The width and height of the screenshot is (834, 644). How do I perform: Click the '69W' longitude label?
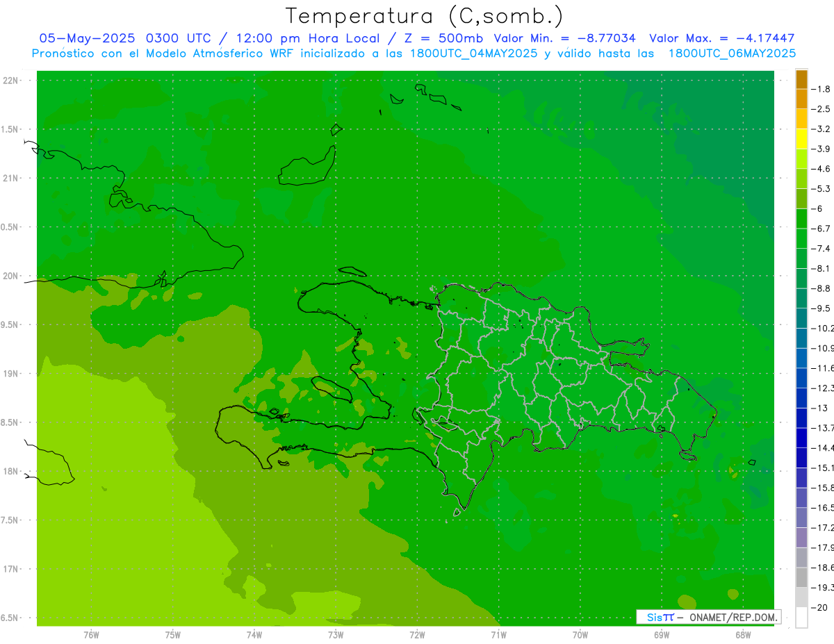click(x=662, y=634)
